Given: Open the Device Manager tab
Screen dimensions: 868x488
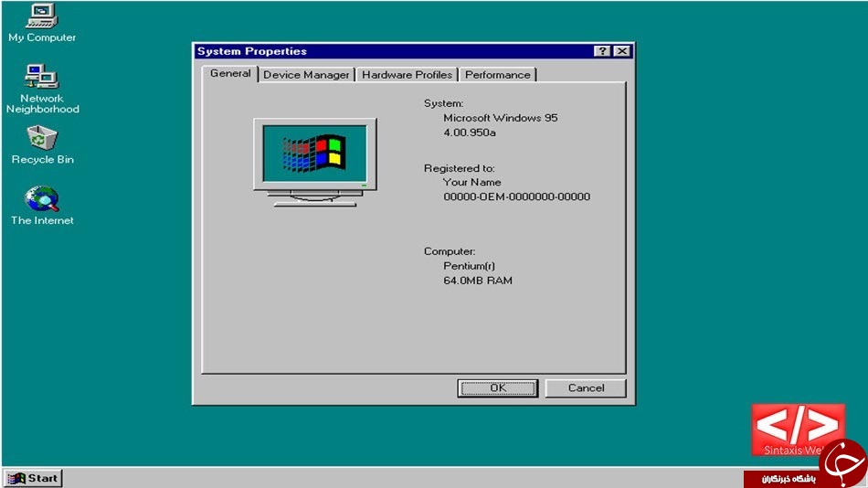Looking at the screenshot, I should [x=306, y=75].
